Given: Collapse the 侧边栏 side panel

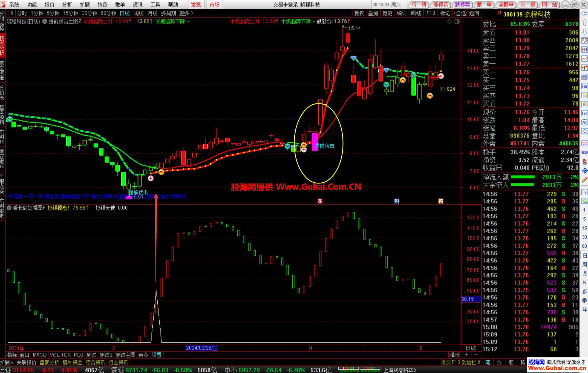Looking at the screenshot, I should pos(471,362).
